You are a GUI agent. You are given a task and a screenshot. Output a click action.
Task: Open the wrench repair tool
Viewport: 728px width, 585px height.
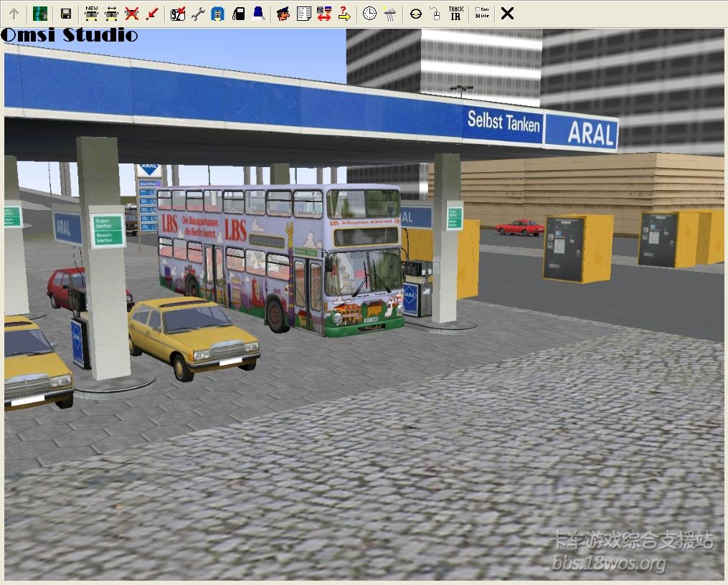click(198, 14)
